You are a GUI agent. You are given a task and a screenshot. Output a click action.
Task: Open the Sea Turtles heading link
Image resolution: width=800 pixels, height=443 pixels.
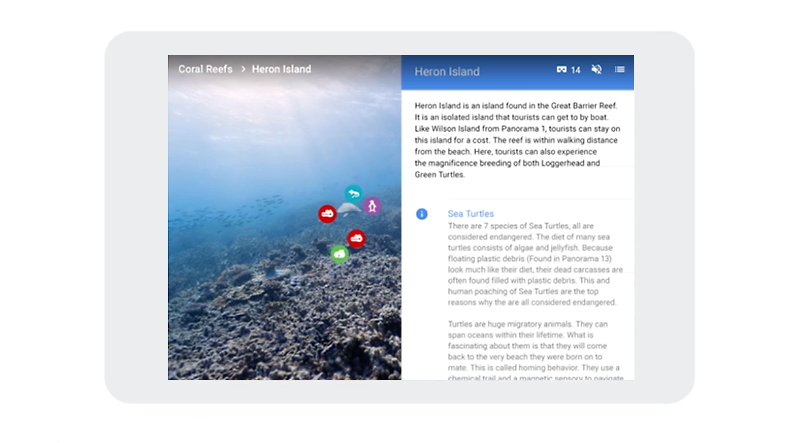click(x=470, y=213)
